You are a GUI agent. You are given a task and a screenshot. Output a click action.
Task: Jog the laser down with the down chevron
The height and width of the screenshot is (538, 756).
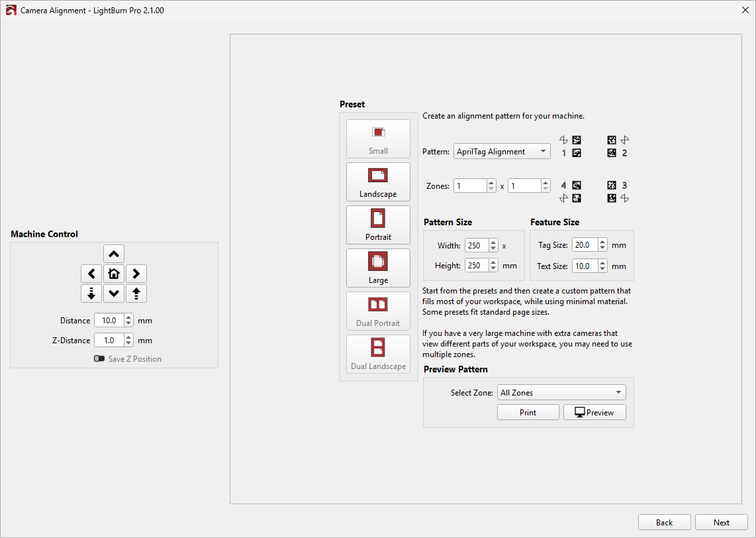(x=114, y=294)
